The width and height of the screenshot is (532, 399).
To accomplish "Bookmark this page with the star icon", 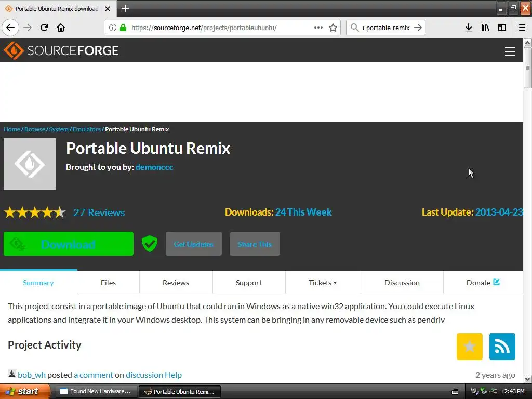I will click(333, 28).
